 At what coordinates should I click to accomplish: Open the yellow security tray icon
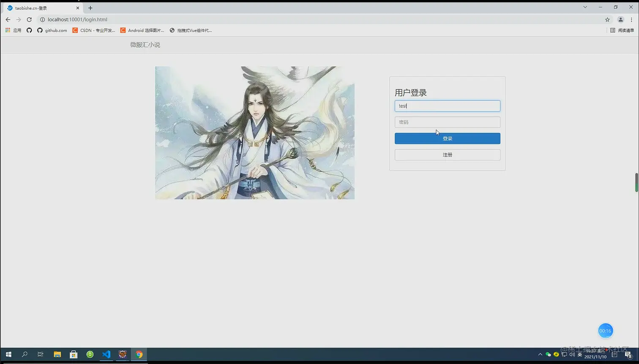click(x=556, y=354)
